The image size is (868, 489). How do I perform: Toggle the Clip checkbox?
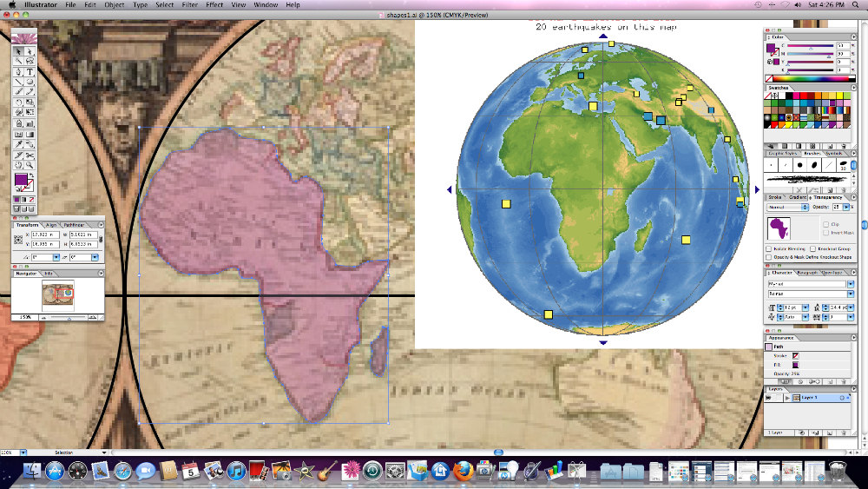826,224
